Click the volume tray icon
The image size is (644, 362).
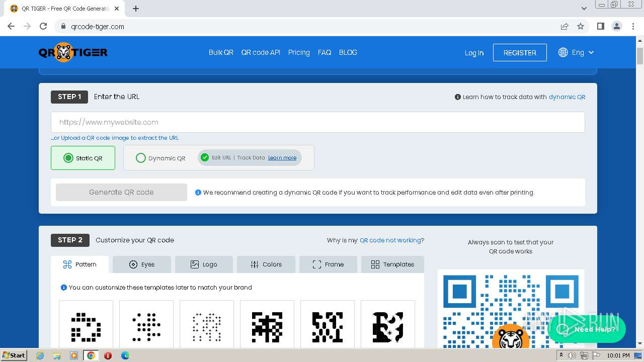(572, 355)
